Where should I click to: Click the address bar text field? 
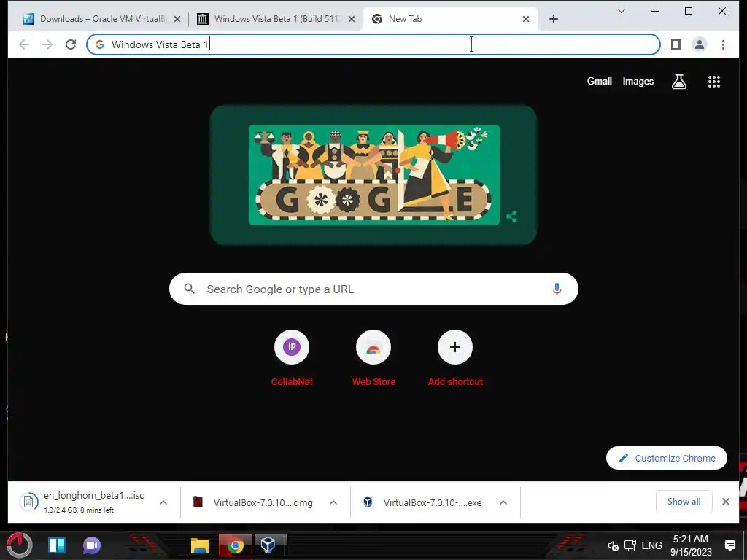point(373,44)
